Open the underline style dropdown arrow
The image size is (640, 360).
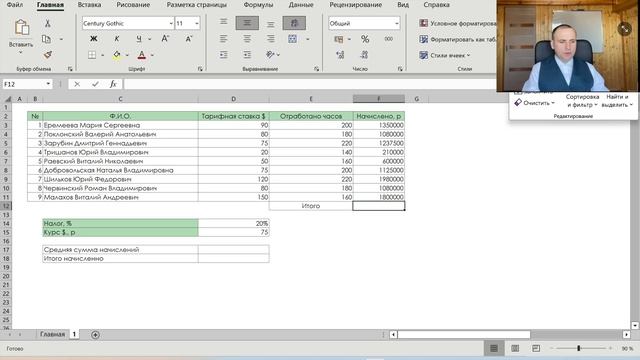click(149, 39)
